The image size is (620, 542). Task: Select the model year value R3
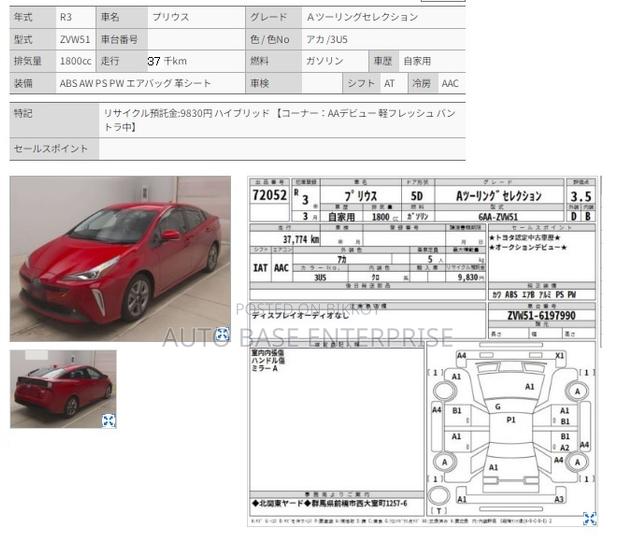coord(66,17)
